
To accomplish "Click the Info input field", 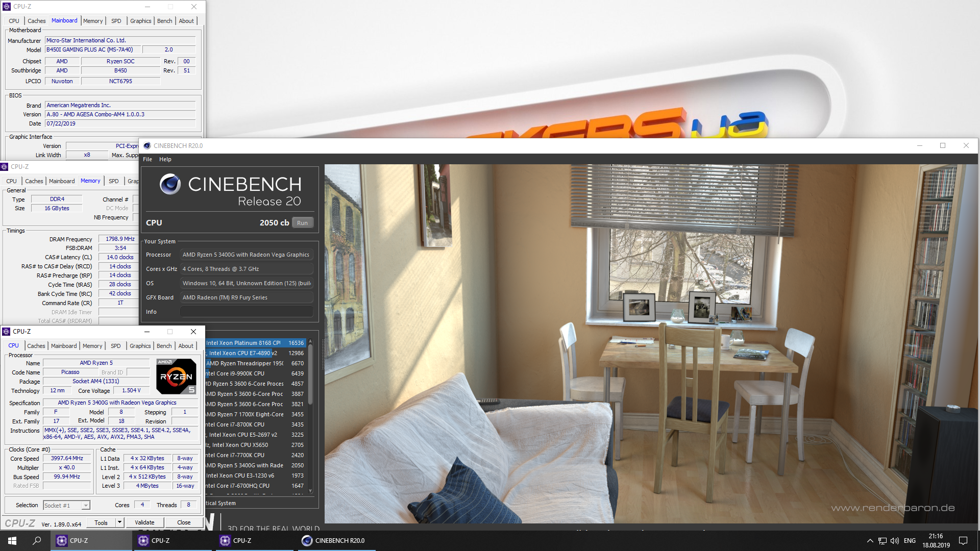I will tap(247, 312).
